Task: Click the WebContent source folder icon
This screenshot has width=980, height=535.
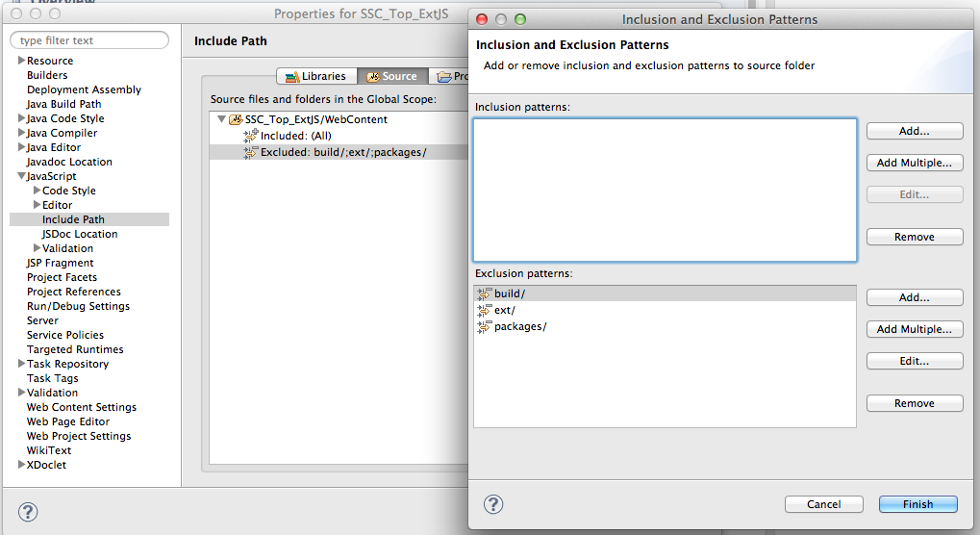Action: (x=235, y=119)
